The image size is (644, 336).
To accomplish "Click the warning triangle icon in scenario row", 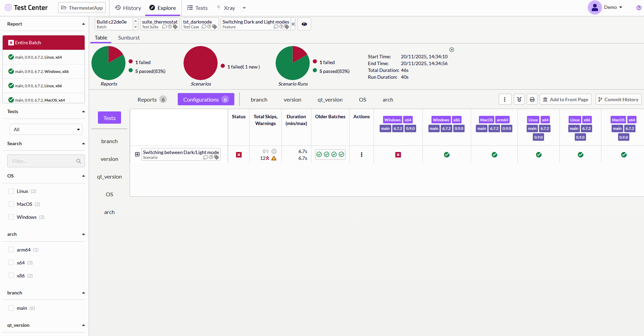I will click(x=274, y=158).
